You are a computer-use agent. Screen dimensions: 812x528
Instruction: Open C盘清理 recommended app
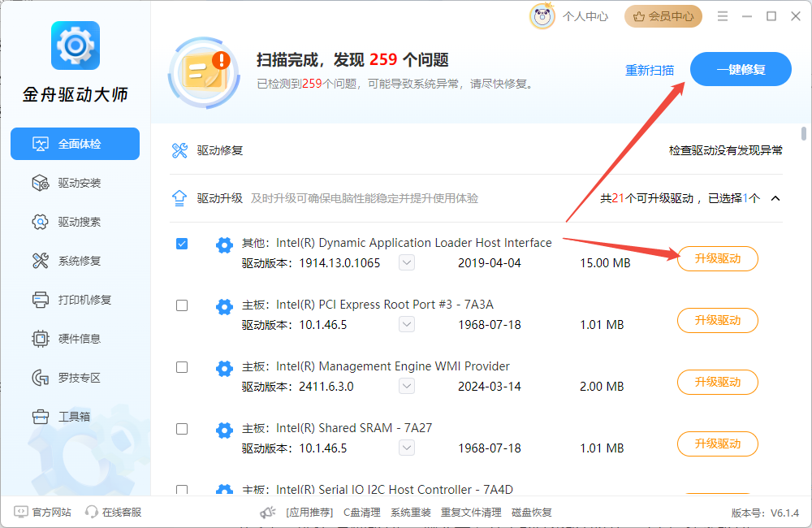[x=362, y=513]
